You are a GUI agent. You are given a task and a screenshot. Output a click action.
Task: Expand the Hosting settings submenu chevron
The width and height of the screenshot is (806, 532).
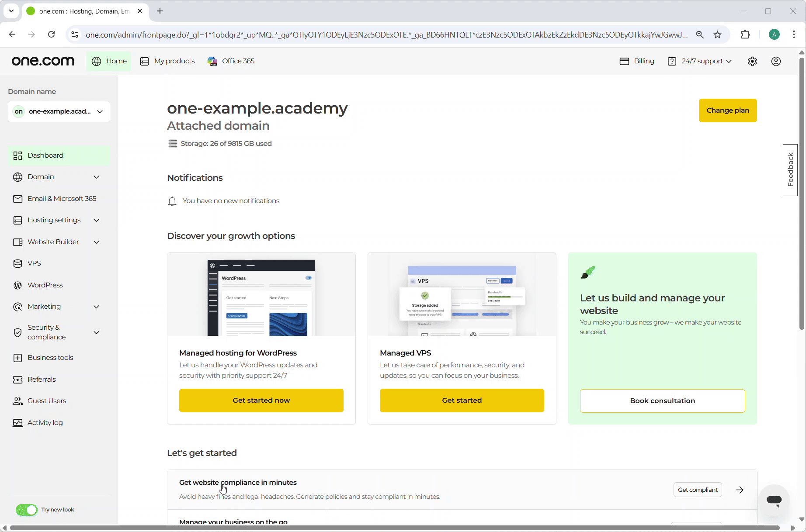pyautogui.click(x=96, y=220)
